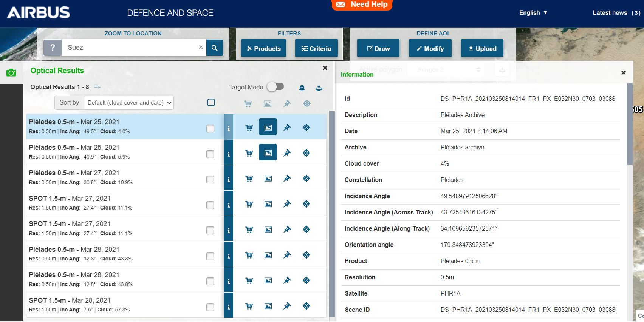
Task: Select checkbox for Pléiades Mar 25 Cloud 5.9%
Action: pos(211,154)
